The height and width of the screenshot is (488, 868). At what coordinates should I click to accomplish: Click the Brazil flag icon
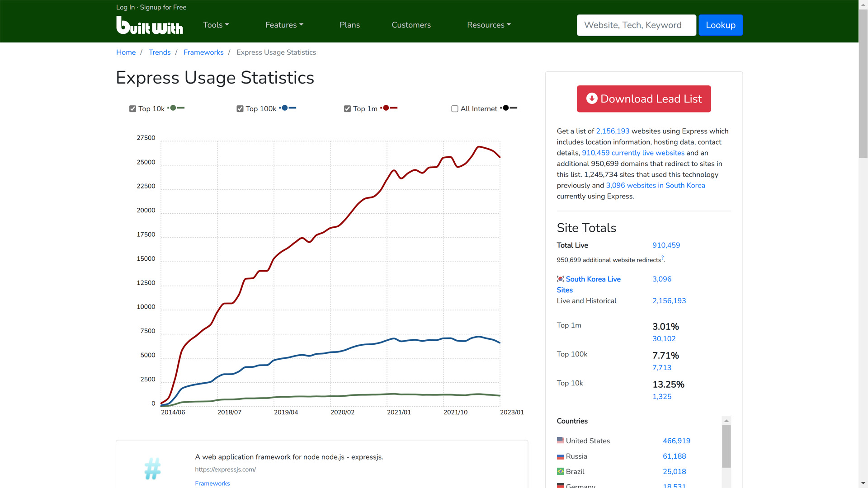(x=561, y=472)
